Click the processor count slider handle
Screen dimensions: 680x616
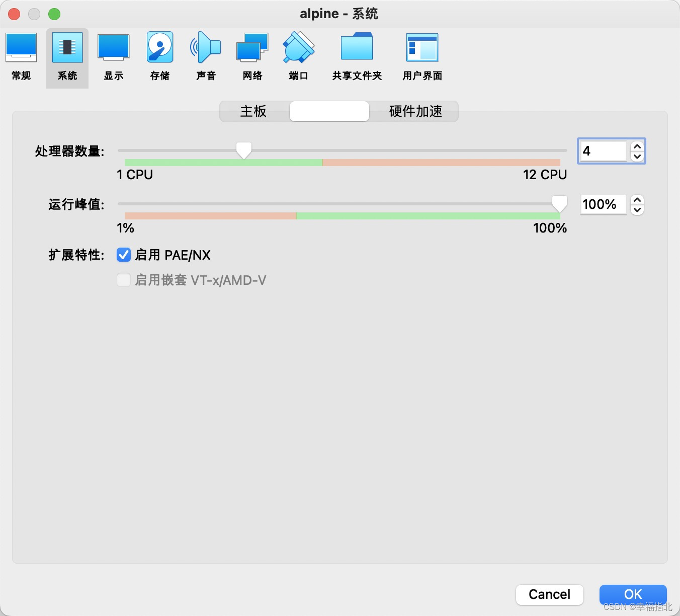pyautogui.click(x=244, y=150)
